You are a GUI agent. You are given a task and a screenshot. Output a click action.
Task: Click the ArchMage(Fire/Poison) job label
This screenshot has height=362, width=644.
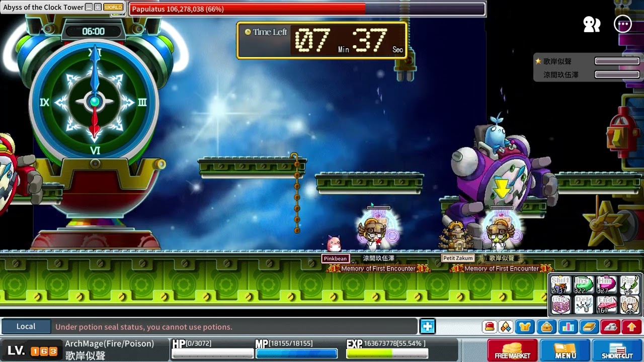click(x=109, y=344)
